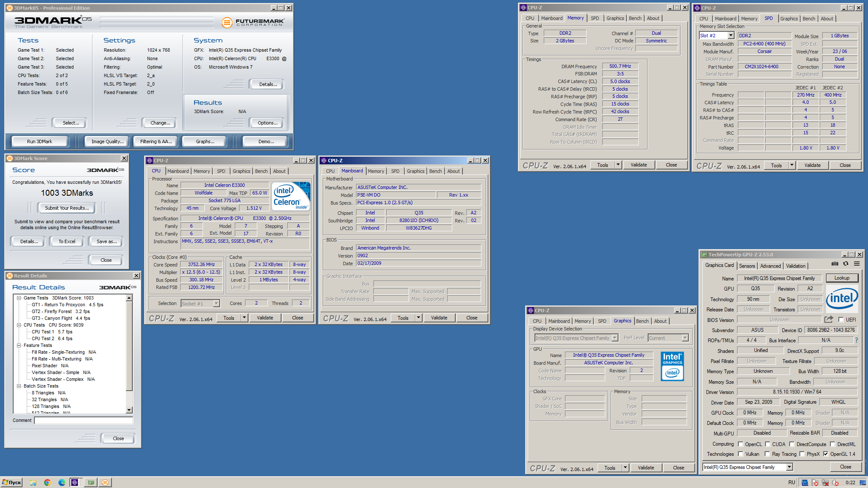Open the GPU-Z hamburger menu

tap(857, 264)
